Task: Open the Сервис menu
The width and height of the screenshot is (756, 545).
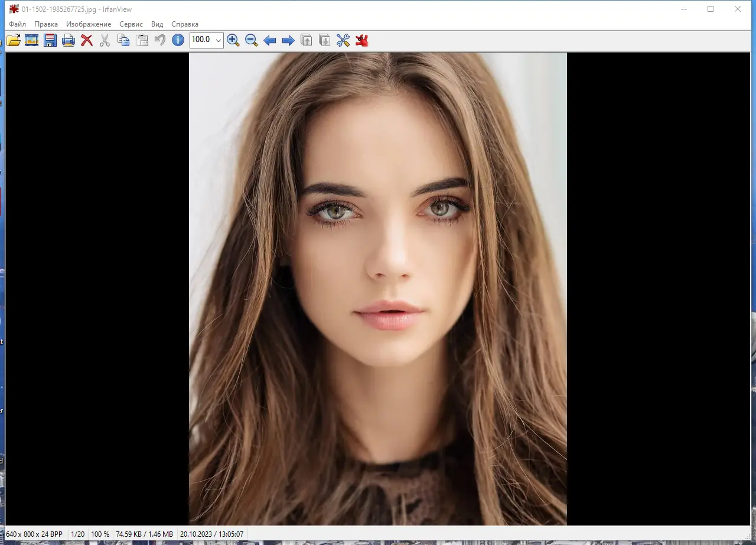Action: point(131,24)
